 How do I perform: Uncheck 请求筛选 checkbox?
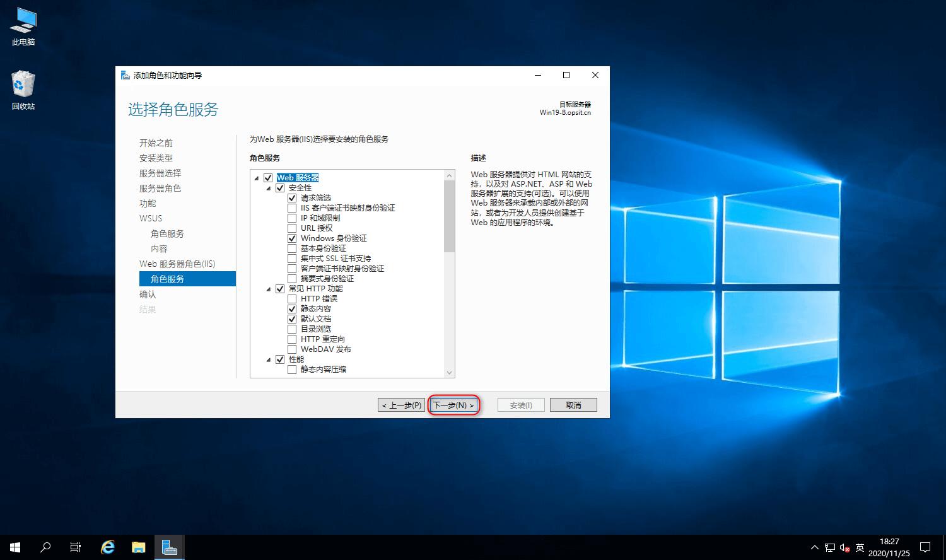(292, 198)
